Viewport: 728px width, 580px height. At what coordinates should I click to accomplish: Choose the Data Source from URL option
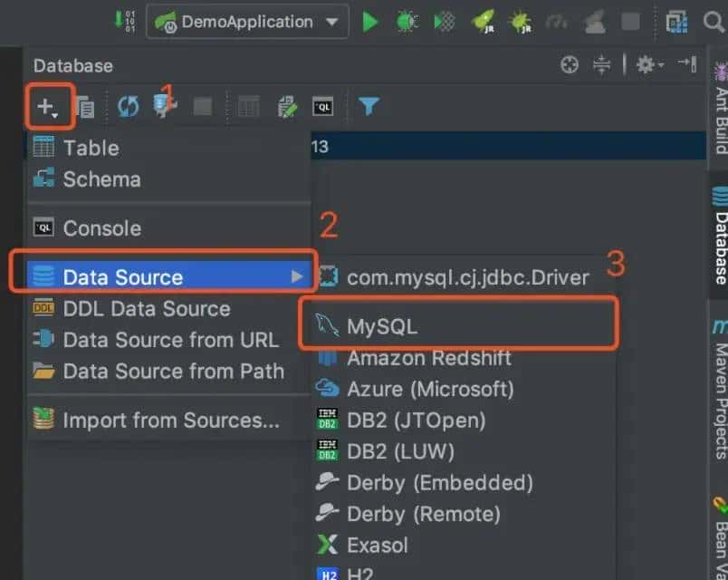pyautogui.click(x=169, y=340)
